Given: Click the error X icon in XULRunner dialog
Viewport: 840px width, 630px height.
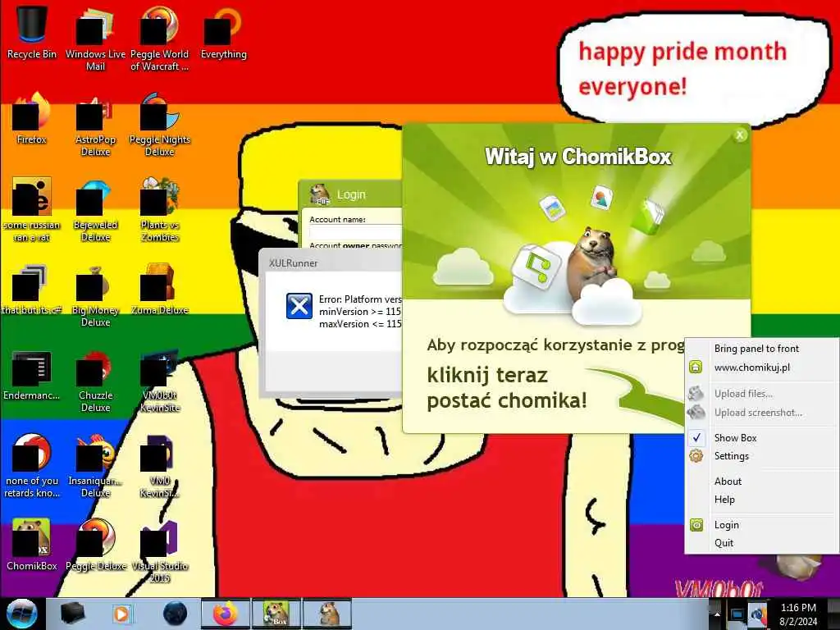Looking at the screenshot, I should pos(299,306).
